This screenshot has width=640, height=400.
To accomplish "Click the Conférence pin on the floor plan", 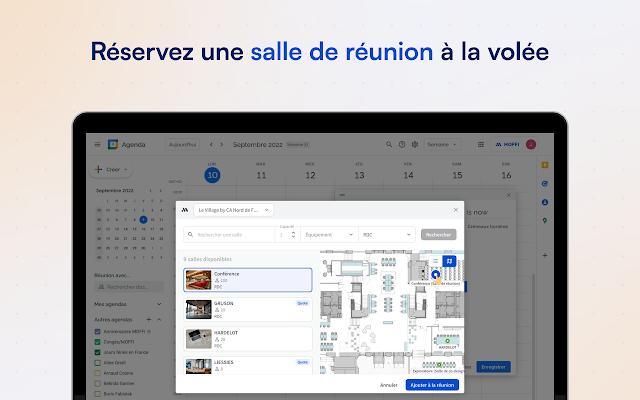I will (x=436, y=275).
